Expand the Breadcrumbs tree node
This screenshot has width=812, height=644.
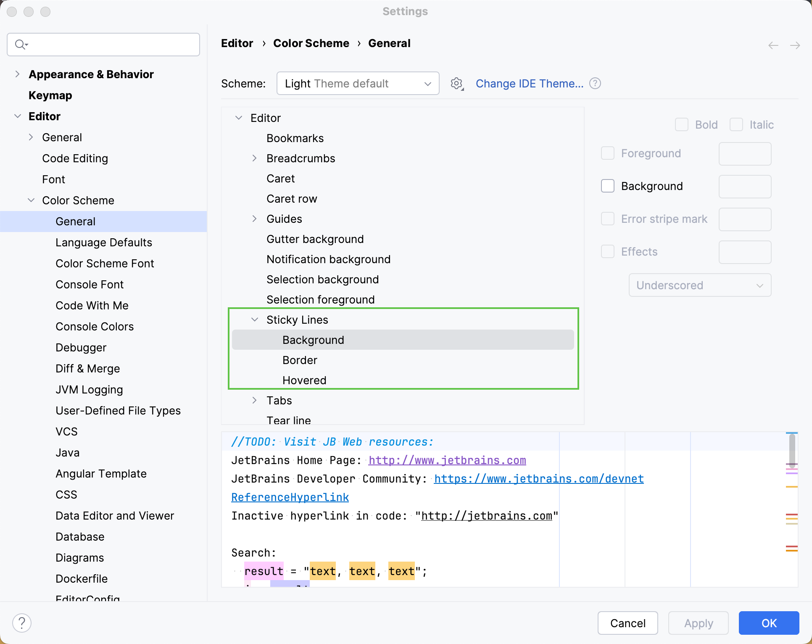255,158
